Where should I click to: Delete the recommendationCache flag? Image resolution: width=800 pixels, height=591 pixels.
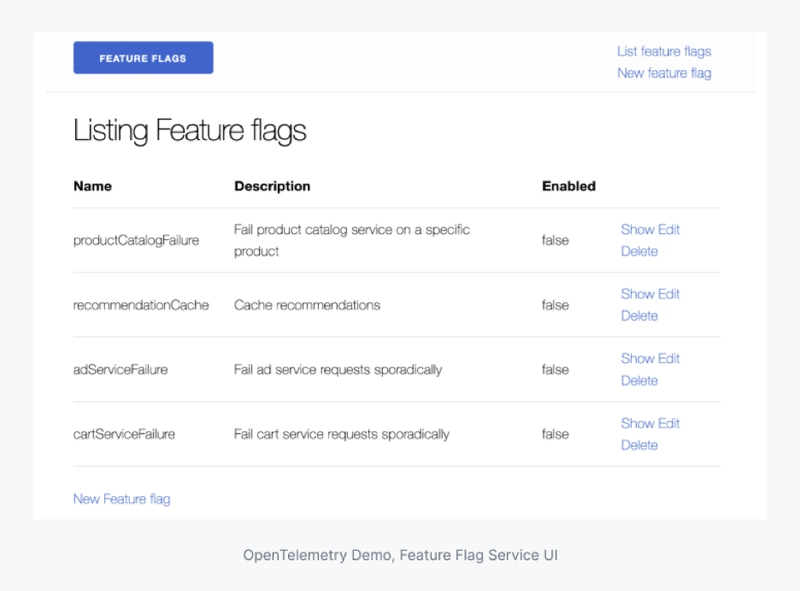pyautogui.click(x=639, y=316)
